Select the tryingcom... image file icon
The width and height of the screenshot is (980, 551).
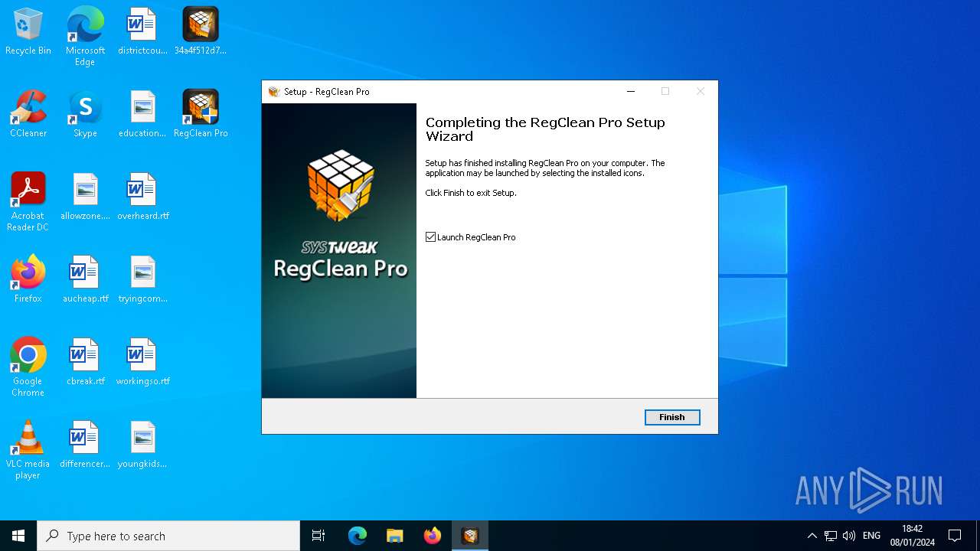click(x=142, y=280)
